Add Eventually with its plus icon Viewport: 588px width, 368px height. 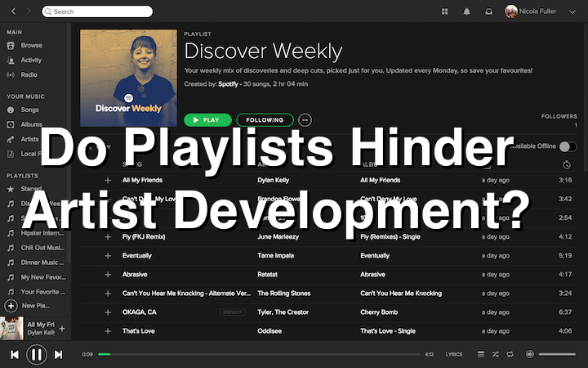[x=108, y=256]
